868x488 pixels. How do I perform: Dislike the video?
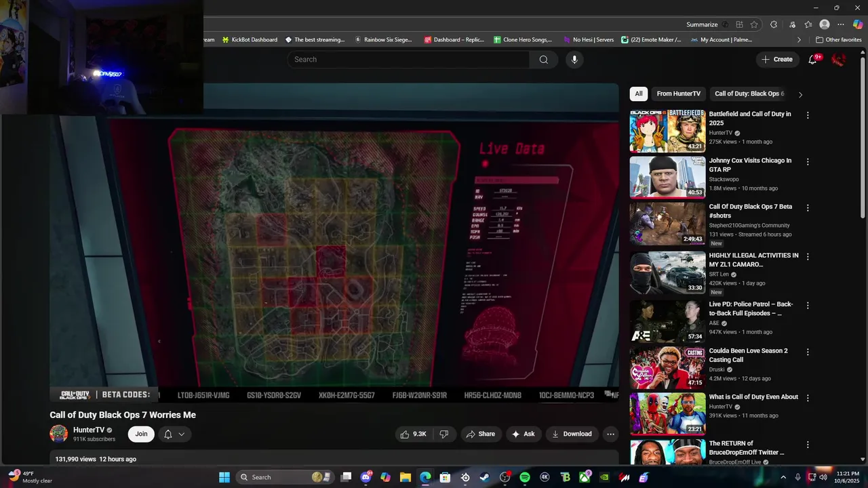coord(444,434)
